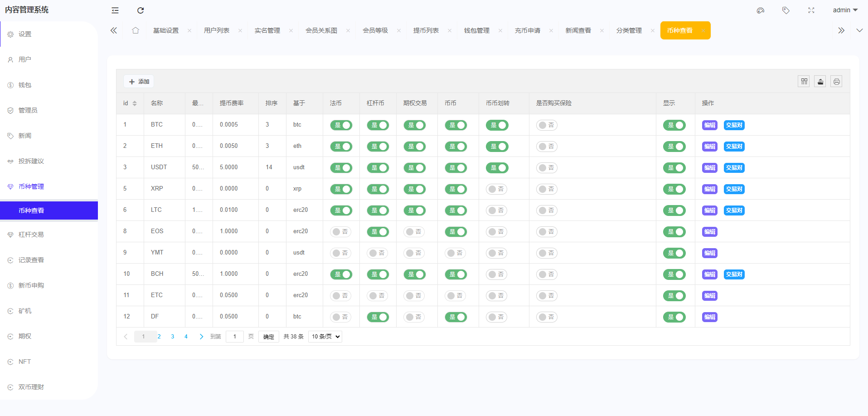This screenshot has height=416, width=868.
Task: Collapse the sidebar with the menu fold icon
Action: (x=115, y=10)
